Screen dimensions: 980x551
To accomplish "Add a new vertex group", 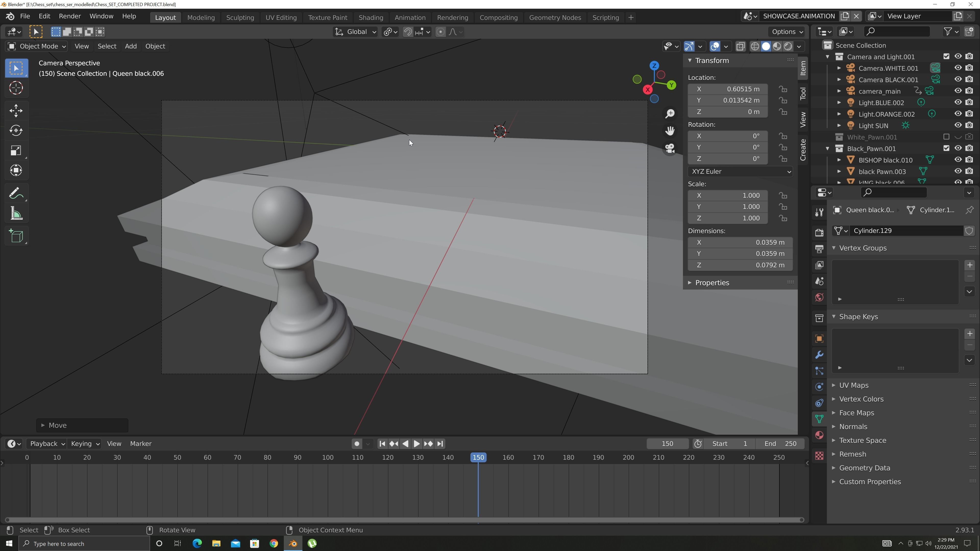I will [x=969, y=265].
